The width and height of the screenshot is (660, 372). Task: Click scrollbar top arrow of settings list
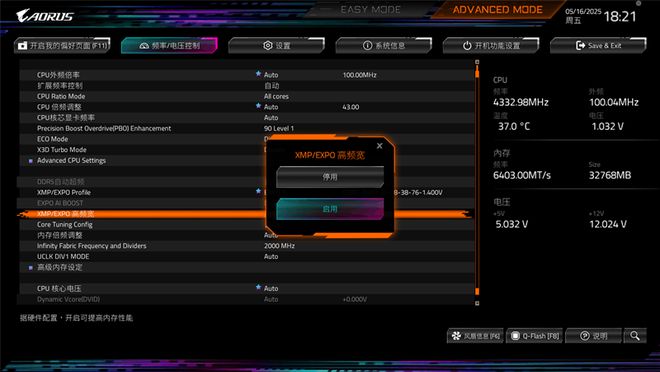click(477, 62)
